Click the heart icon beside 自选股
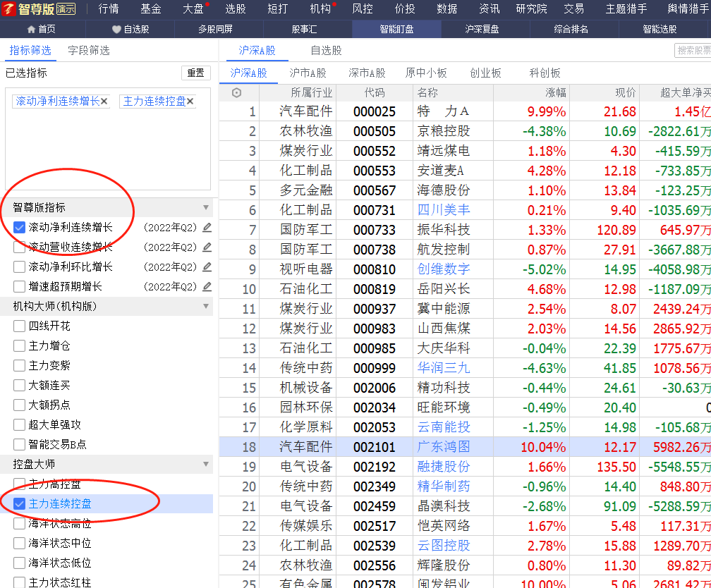711x588 pixels. [x=116, y=30]
